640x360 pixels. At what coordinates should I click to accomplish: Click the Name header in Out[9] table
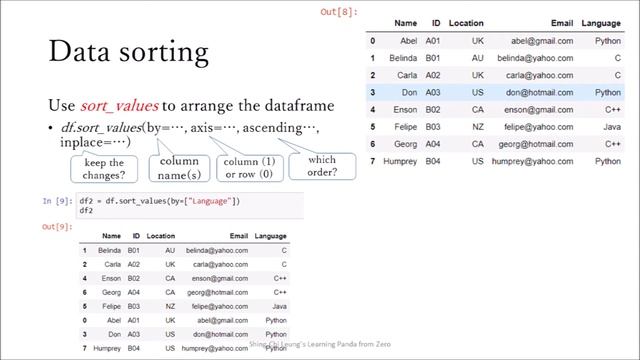point(111,236)
